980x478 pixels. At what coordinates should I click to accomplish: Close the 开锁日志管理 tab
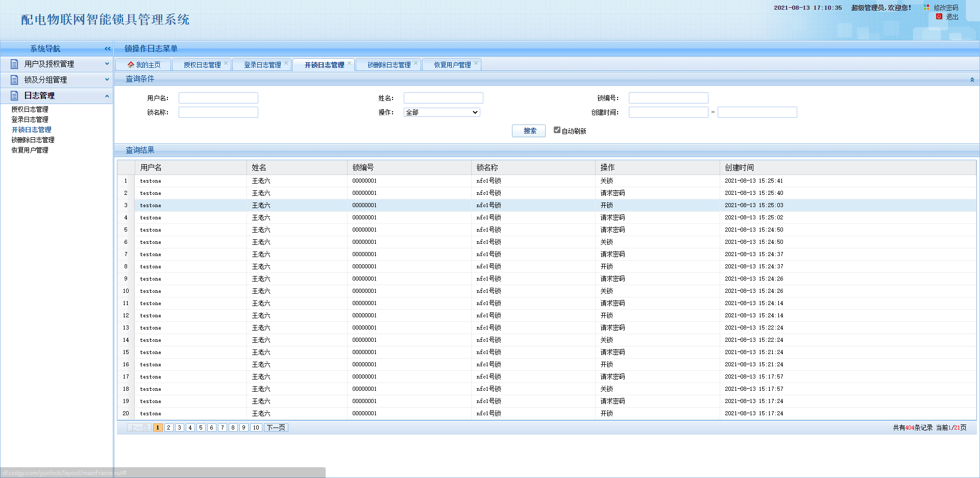click(x=350, y=63)
